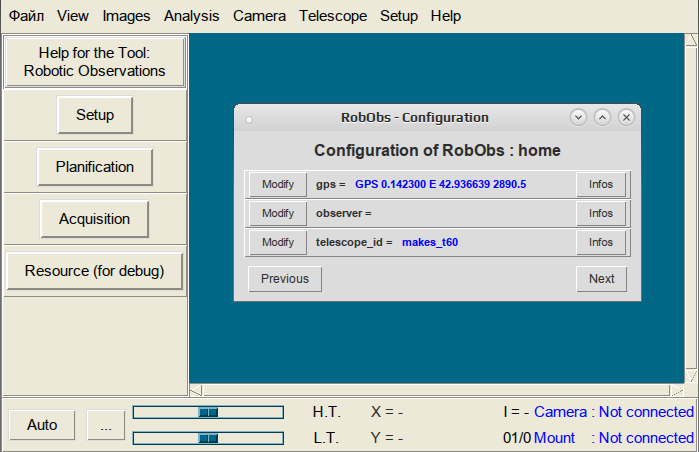Screen dimensions: 699x452
Task: Click the up-chevron icon in dialog titlebar
Action: pos(602,118)
